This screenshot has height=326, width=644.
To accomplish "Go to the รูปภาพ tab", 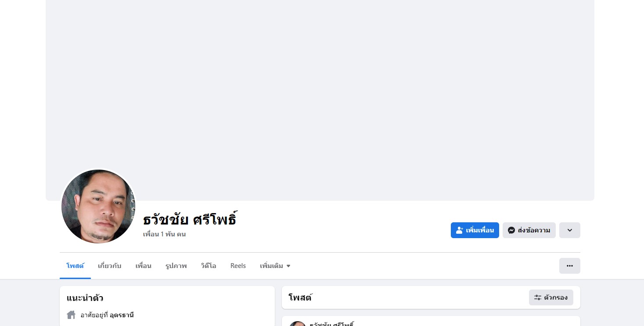I will tap(176, 266).
